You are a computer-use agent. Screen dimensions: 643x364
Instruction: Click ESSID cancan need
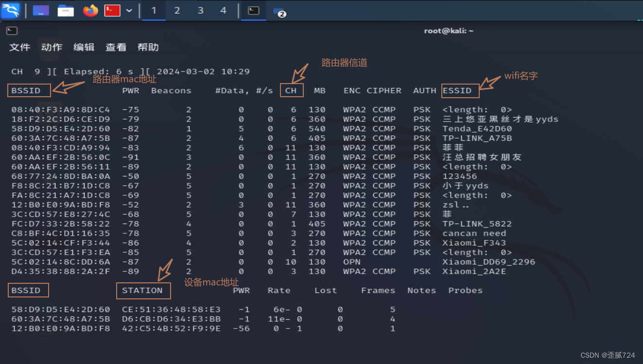pos(474,233)
